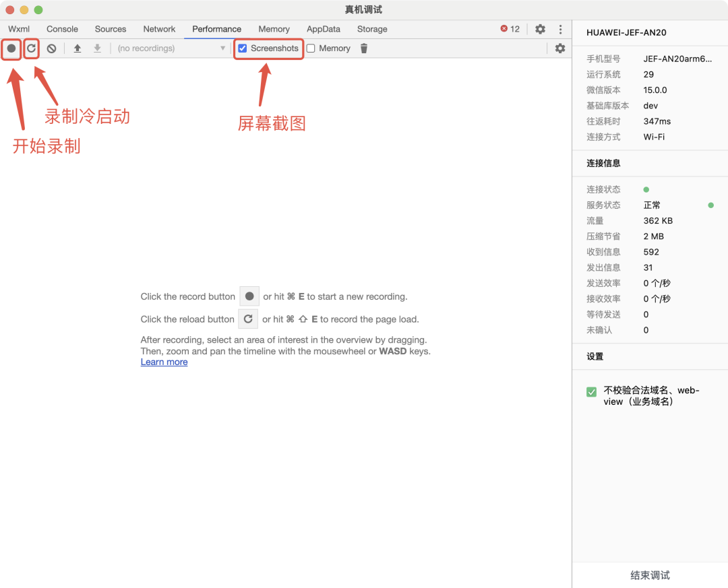The image size is (728, 588).
Task: Open Performance capture settings gear
Action: click(x=560, y=48)
